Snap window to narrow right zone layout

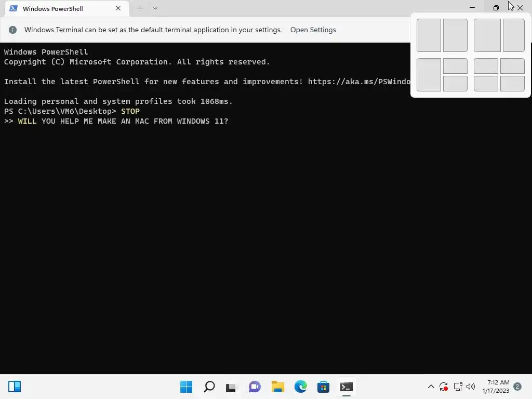tap(514, 35)
